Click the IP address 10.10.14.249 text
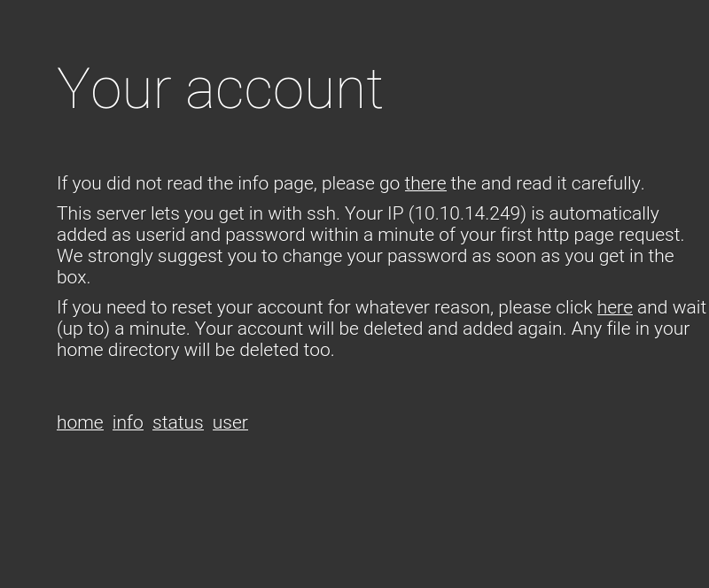Viewport: 709px width, 588px height. click(x=468, y=213)
